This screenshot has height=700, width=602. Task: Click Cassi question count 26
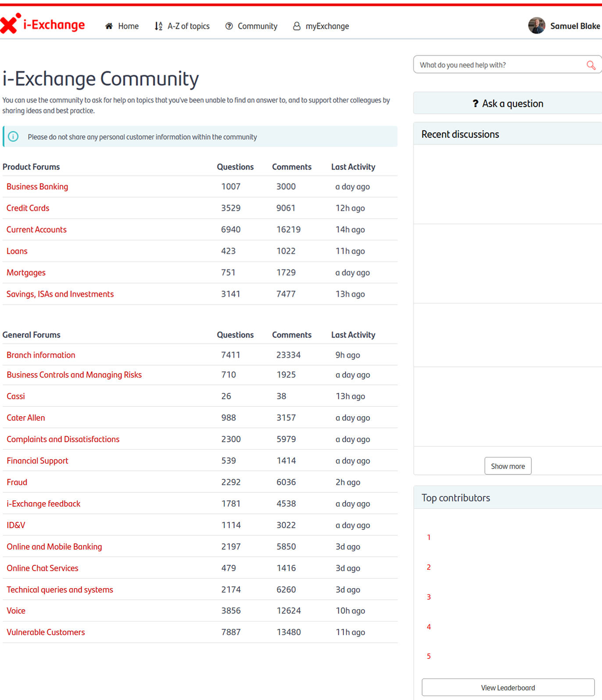(x=226, y=396)
